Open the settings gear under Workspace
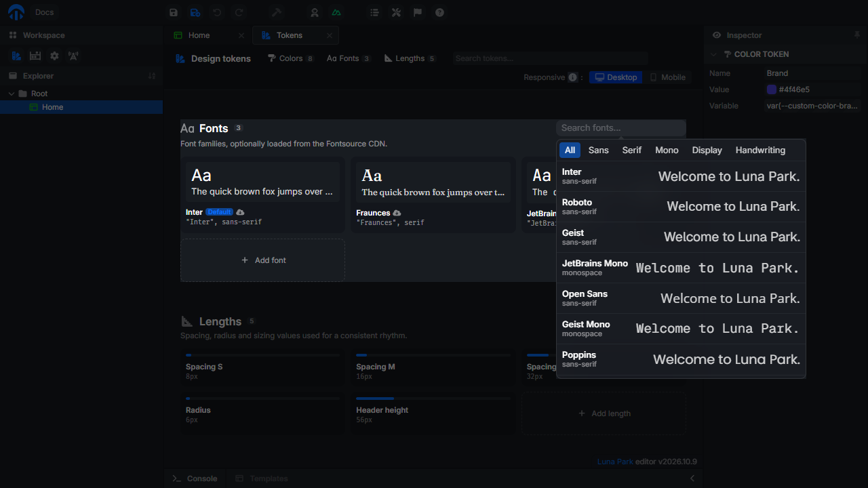Viewport: 868px width, 488px height. click(54, 56)
